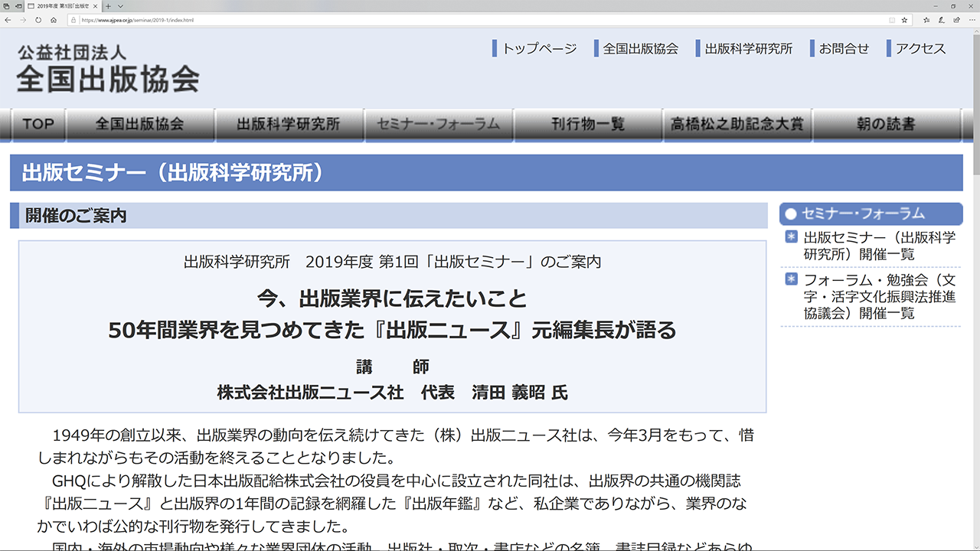Screen dimensions: 980x551
Task: Select 朝の読書 navigation menu item
Action: pos(886,124)
